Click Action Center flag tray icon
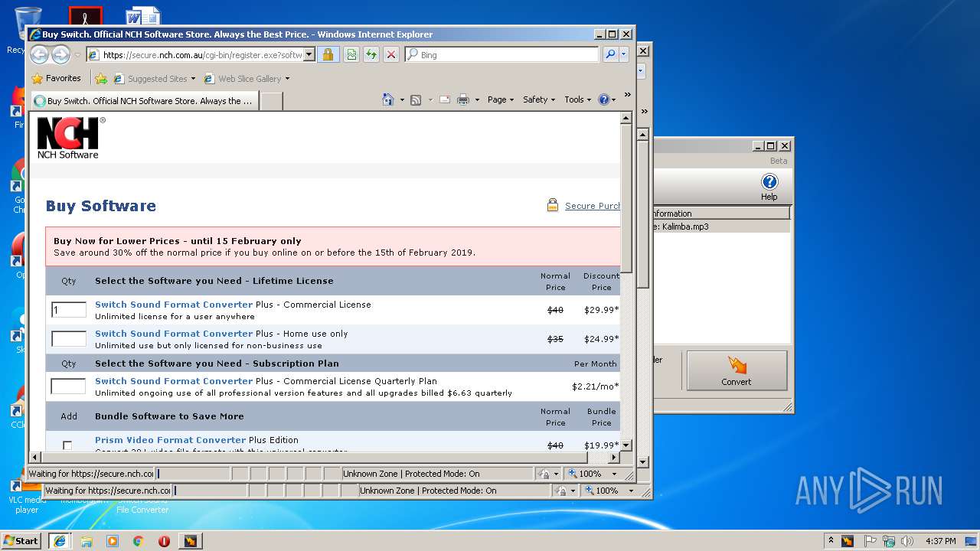The height and width of the screenshot is (551, 980). [871, 541]
